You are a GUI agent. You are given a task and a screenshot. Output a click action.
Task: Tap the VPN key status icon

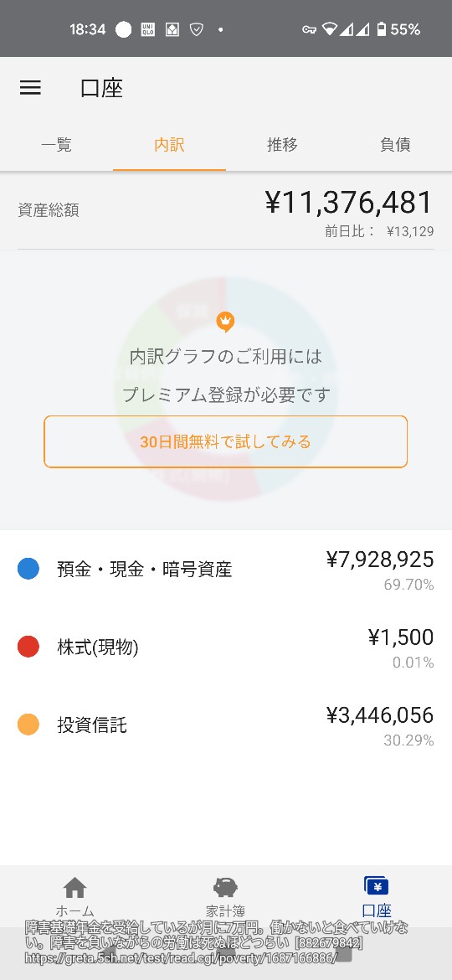click(309, 29)
